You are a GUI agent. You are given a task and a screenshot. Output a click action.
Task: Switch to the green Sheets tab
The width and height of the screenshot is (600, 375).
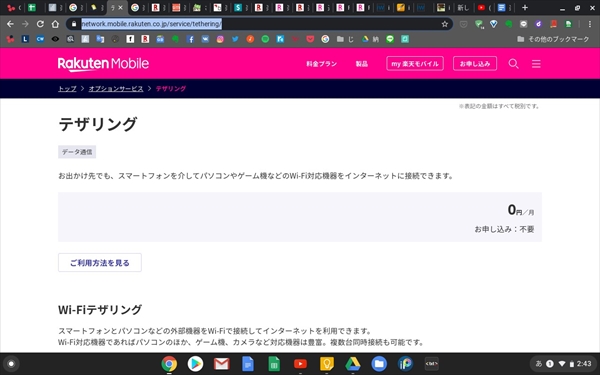[32, 8]
